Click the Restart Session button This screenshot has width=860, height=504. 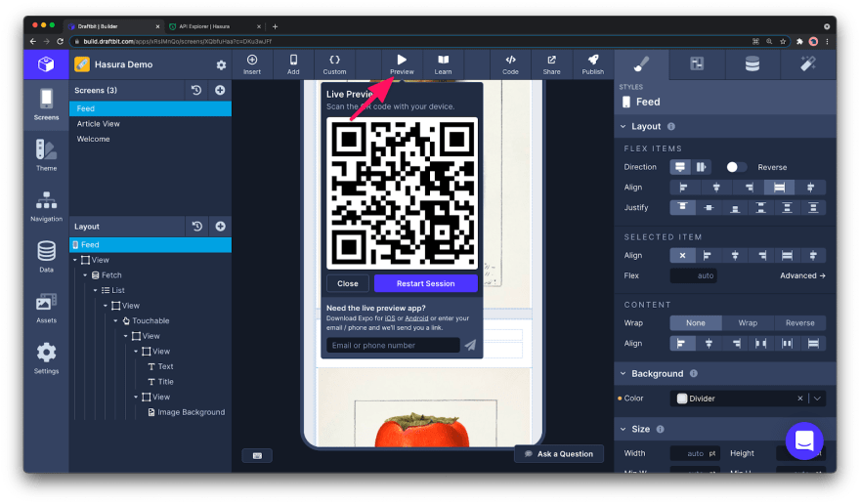[426, 283]
